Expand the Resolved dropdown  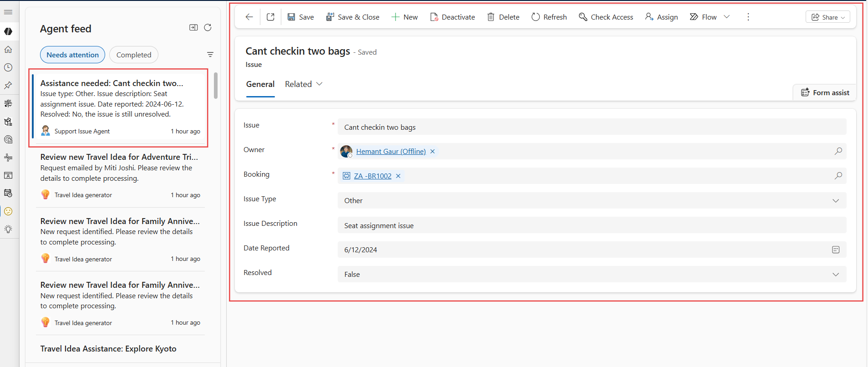(x=835, y=274)
